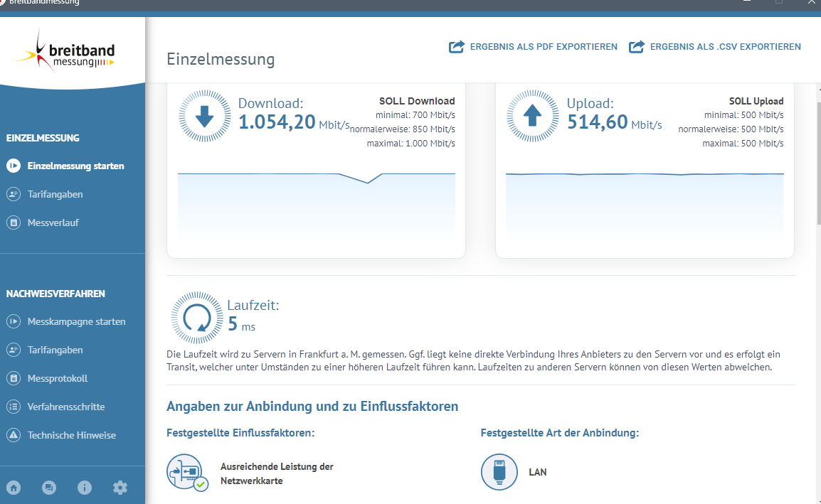Click the download arrow gauge icon

[x=205, y=116]
